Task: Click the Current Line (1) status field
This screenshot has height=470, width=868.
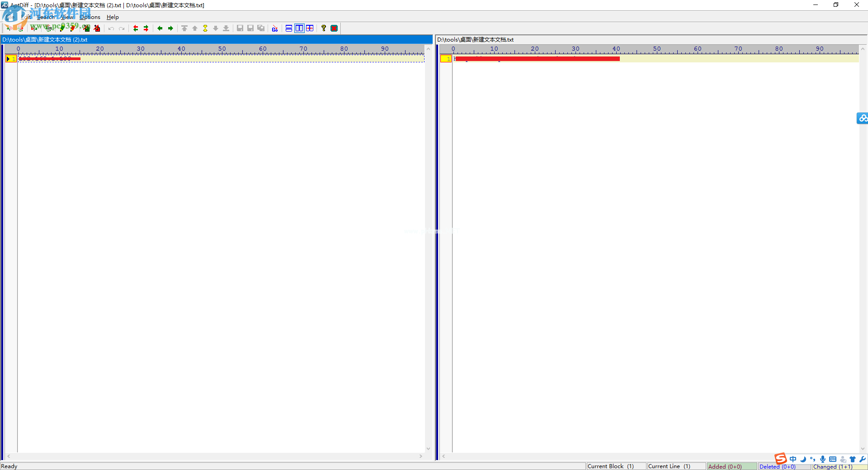Action: pos(676,466)
